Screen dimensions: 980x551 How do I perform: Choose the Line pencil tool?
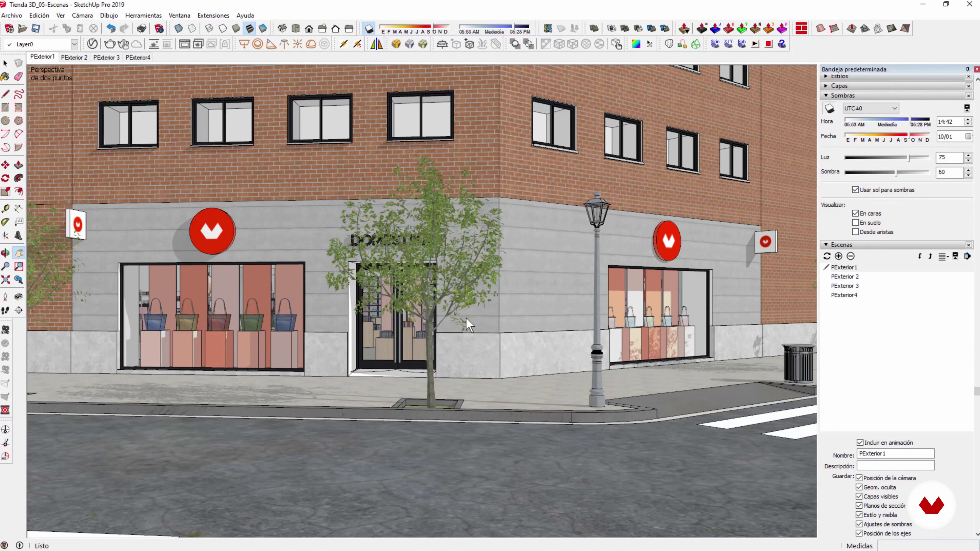[x=5, y=94]
